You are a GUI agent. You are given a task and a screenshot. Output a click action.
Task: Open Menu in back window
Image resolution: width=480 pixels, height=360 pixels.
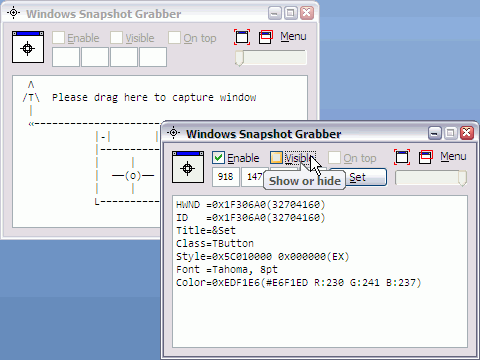[293, 36]
